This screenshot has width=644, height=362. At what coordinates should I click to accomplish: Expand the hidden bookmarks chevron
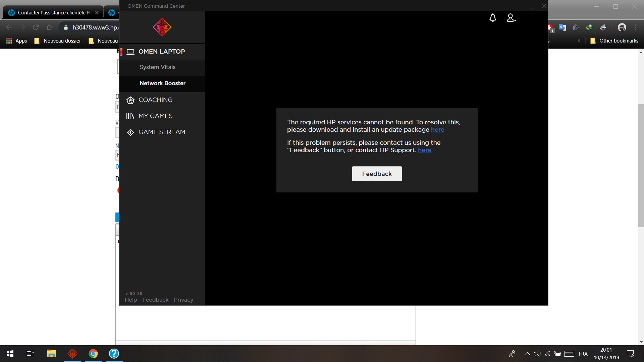[x=579, y=41]
